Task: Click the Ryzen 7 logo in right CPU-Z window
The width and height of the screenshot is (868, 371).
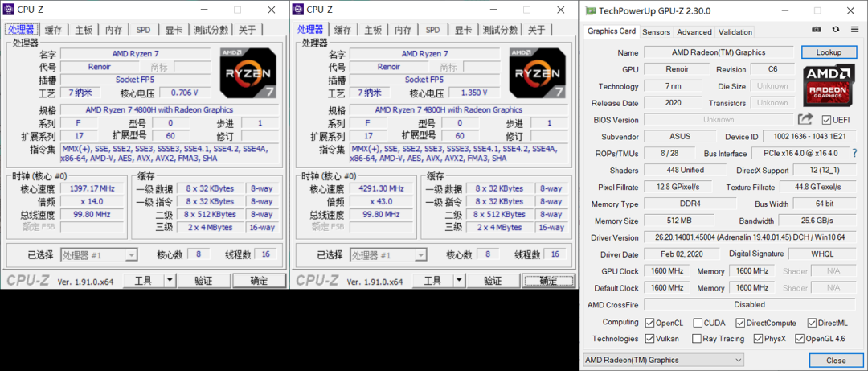Action: [x=538, y=73]
